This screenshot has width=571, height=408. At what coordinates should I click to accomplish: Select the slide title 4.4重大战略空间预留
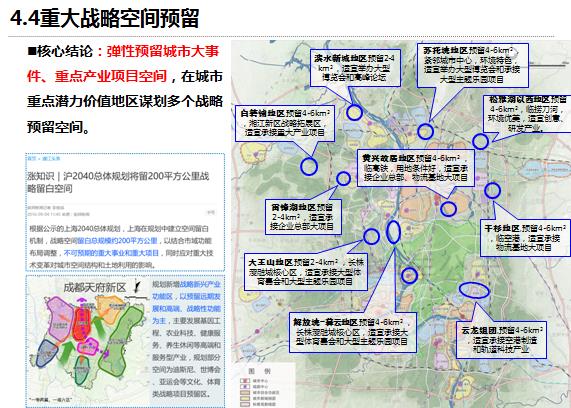click(x=105, y=18)
